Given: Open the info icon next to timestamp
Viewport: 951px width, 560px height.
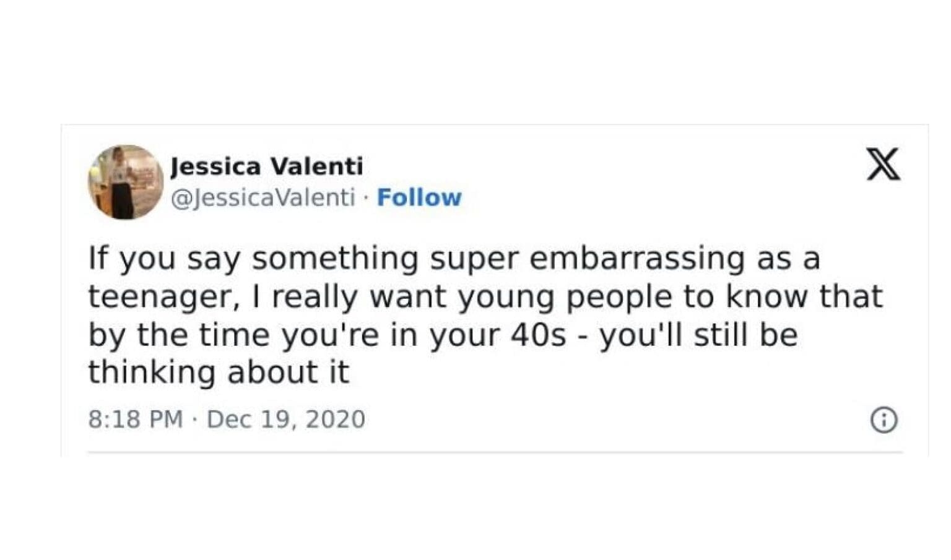Looking at the screenshot, I should [884, 419].
